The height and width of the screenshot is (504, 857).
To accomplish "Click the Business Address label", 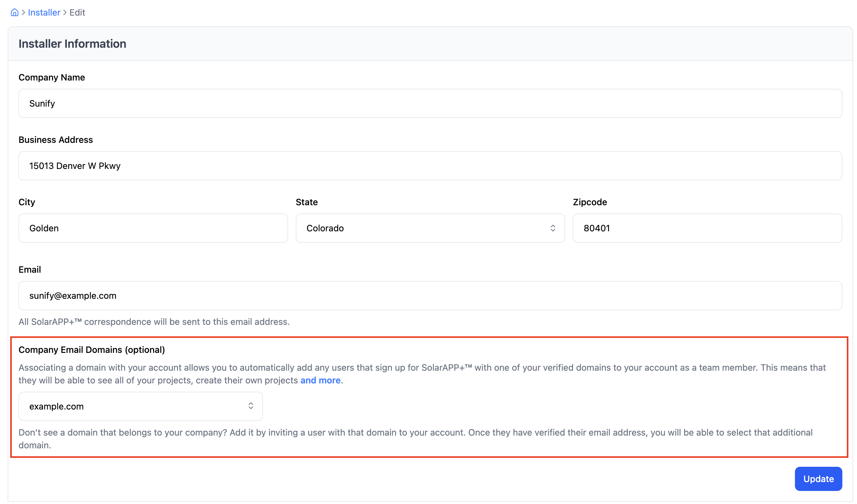I will point(55,140).
